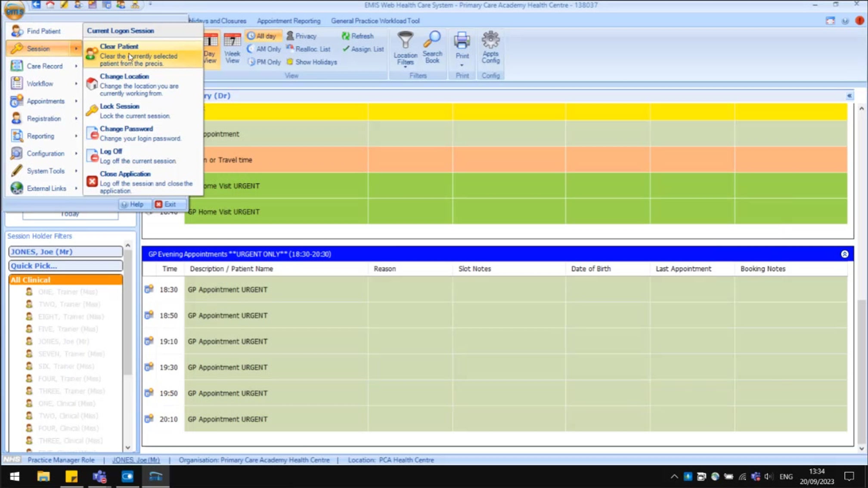Select JONES, Joe (Mr) filter button

coord(65,251)
